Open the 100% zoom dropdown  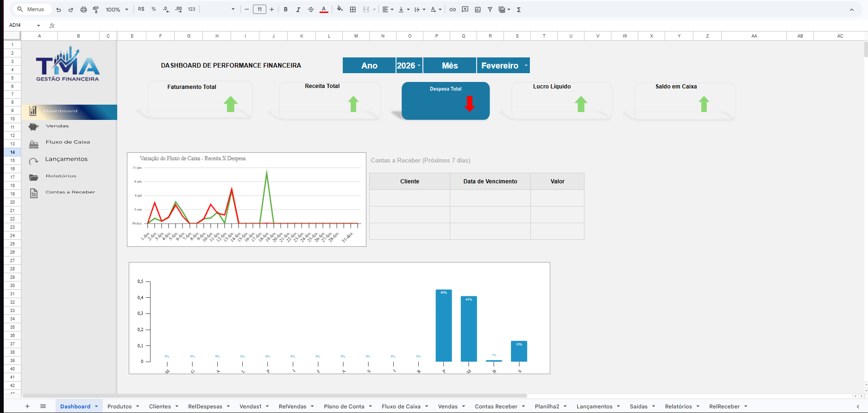tap(117, 9)
